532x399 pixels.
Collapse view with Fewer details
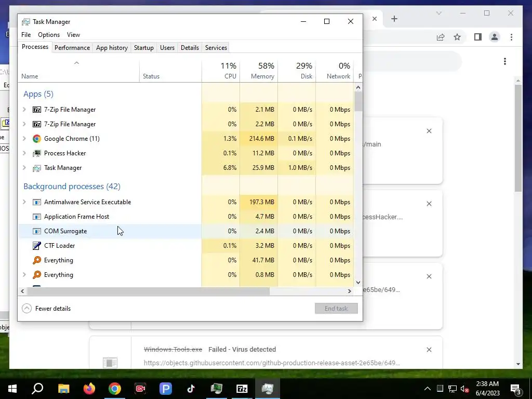tap(46, 309)
